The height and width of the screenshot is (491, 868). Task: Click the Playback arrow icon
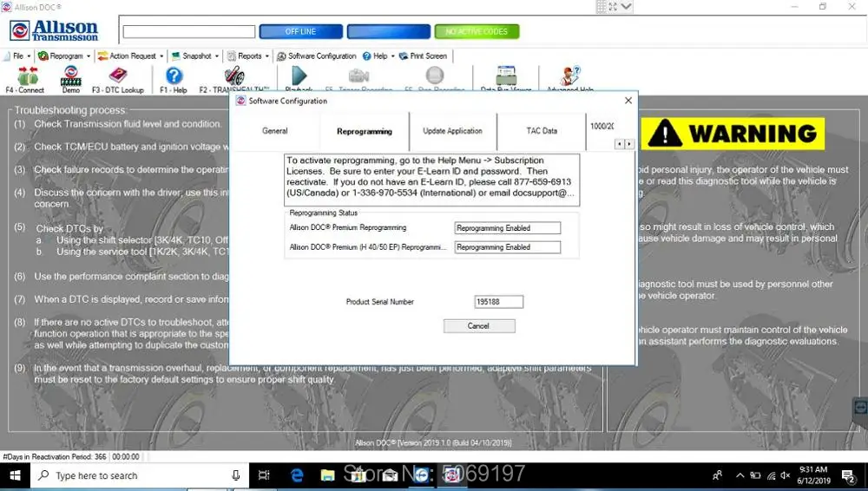[299, 75]
